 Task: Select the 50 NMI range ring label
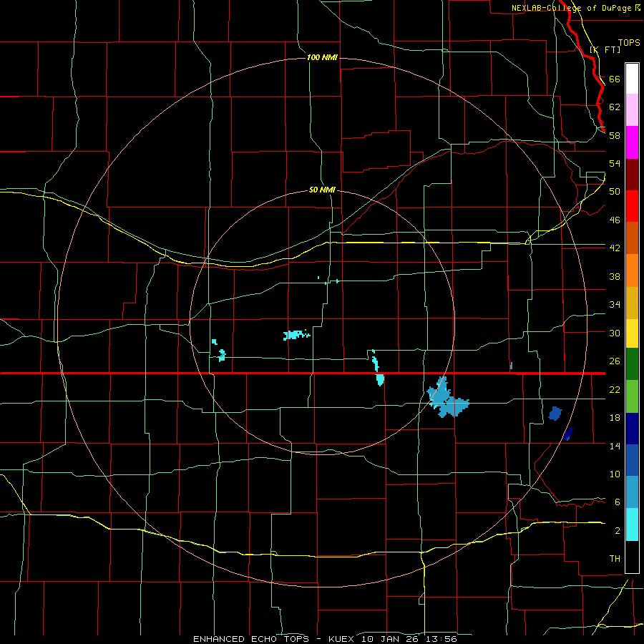[x=322, y=190]
